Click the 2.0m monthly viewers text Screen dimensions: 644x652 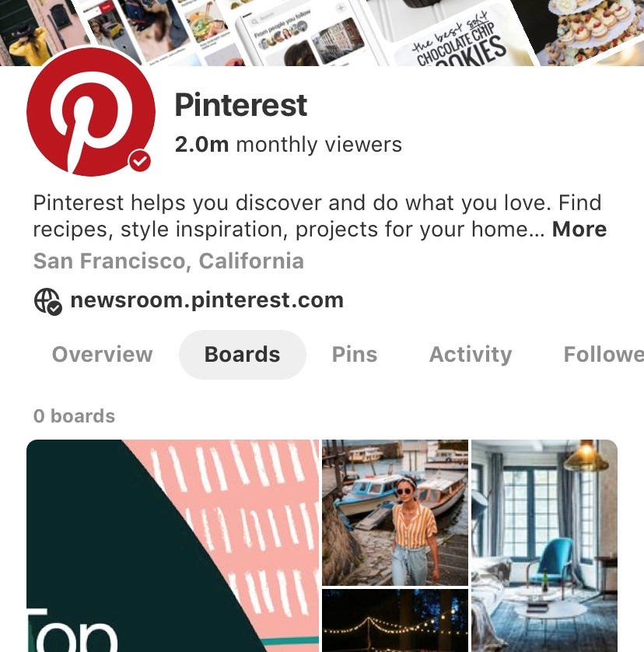289,145
